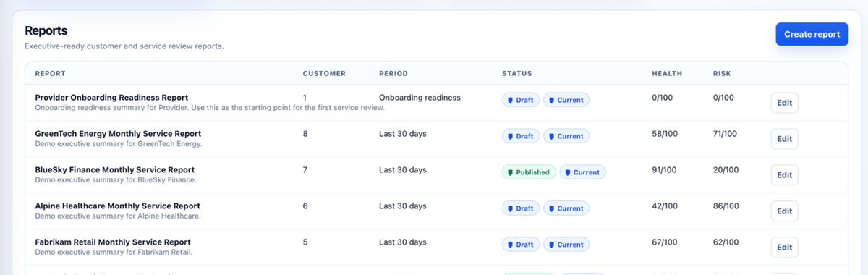Screen dimensions: 868x275
Task: Click customer number 7 in BlueSky row
Action: [x=305, y=170]
